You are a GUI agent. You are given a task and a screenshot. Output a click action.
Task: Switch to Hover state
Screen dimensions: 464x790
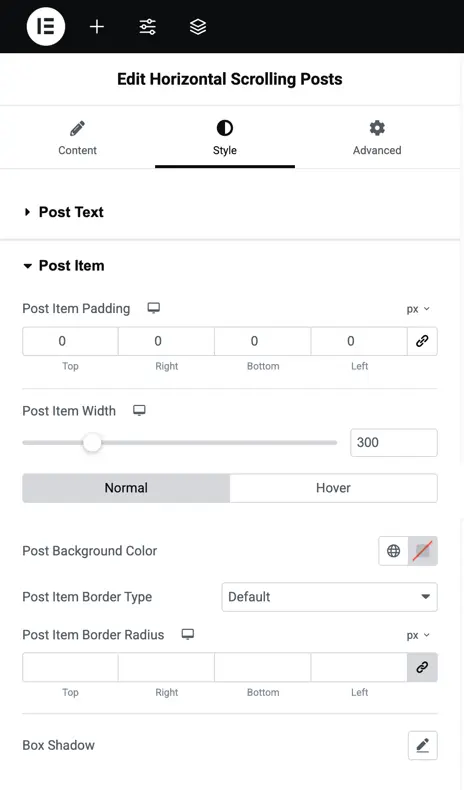click(333, 488)
